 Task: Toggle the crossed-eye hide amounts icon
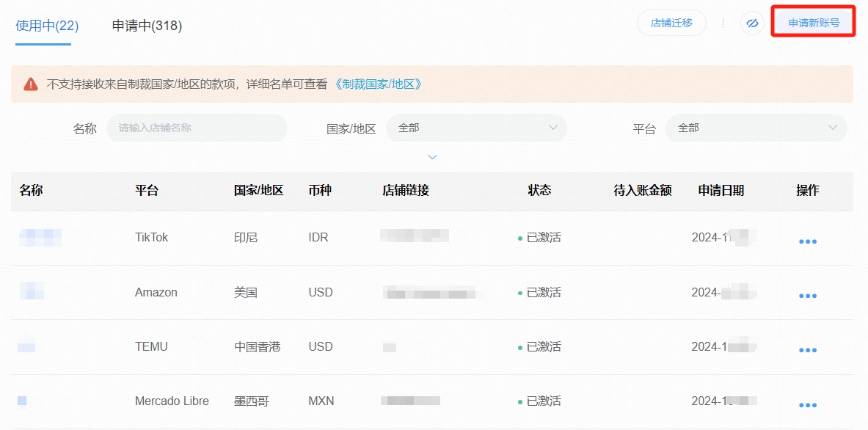751,23
